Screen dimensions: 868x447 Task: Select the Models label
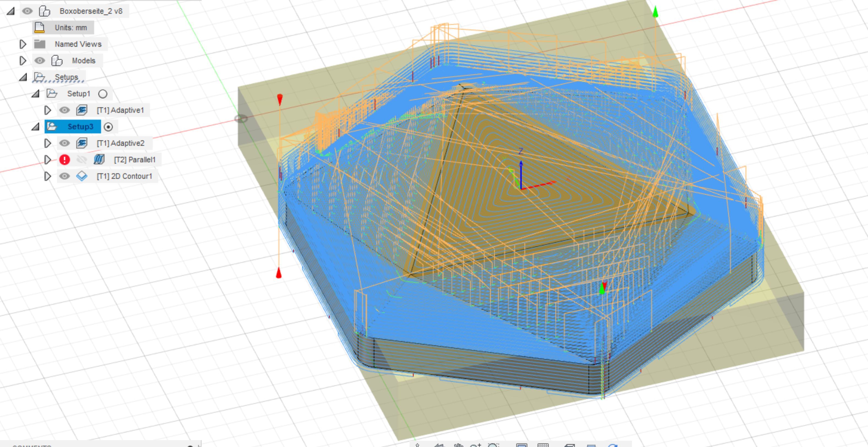(x=83, y=61)
